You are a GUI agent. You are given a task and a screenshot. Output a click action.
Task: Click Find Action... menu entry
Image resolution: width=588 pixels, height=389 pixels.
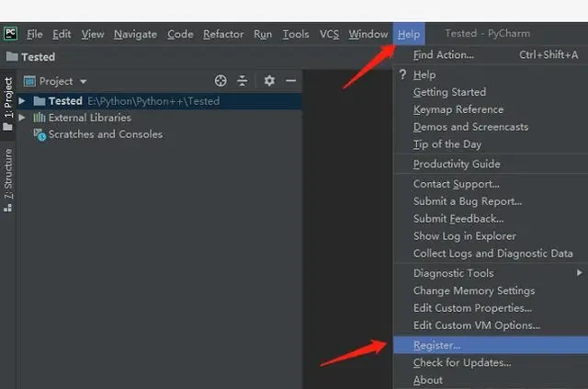point(443,55)
